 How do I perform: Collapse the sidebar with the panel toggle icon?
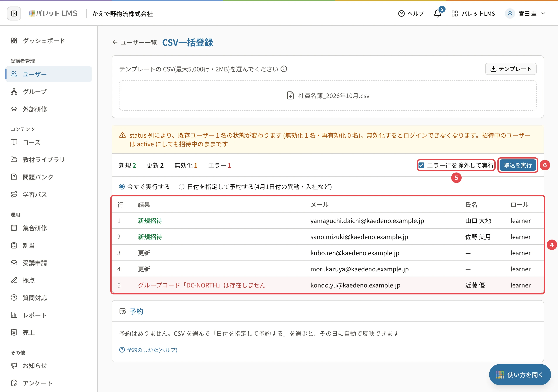point(14,14)
